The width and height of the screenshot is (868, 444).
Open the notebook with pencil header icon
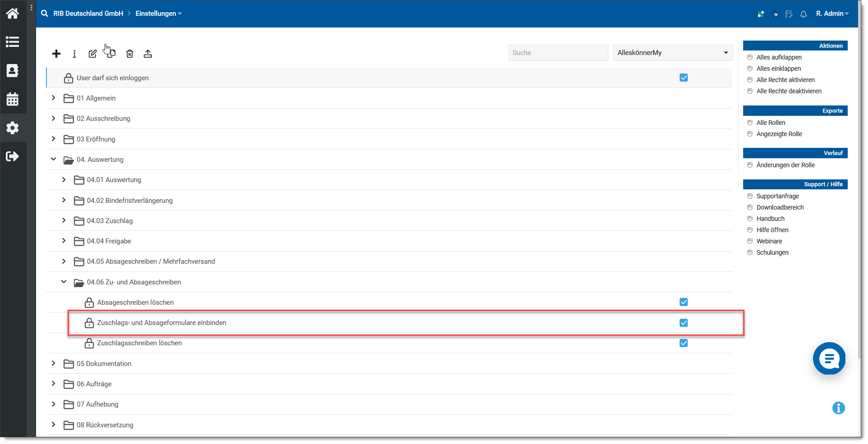pos(789,14)
